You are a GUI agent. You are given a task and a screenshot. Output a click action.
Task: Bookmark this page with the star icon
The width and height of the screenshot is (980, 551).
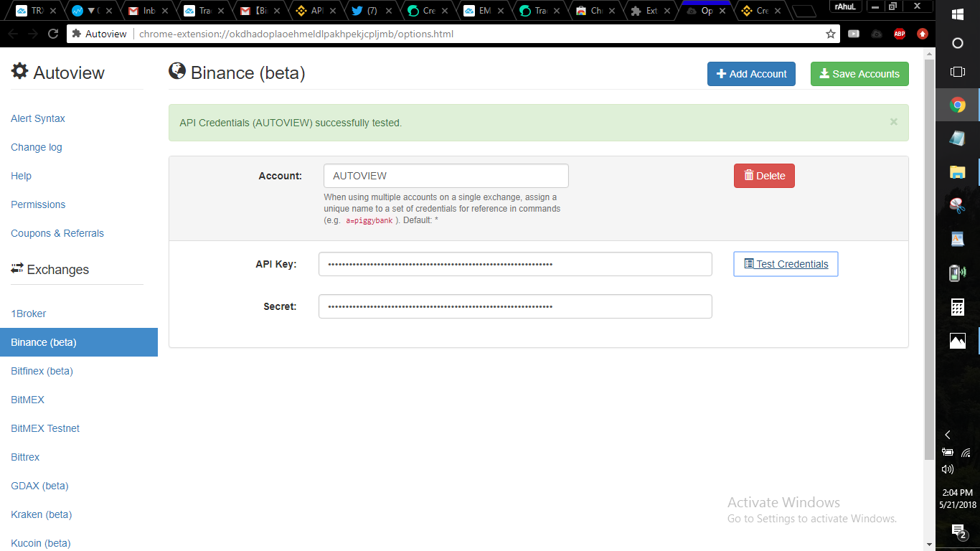coord(831,34)
